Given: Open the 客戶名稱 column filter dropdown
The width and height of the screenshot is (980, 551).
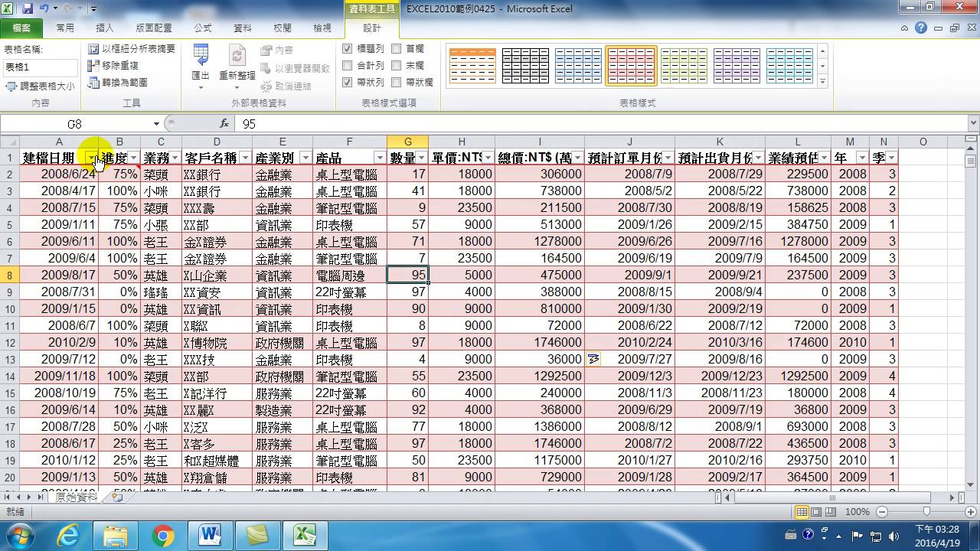Looking at the screenshot, I should point(245,158).
